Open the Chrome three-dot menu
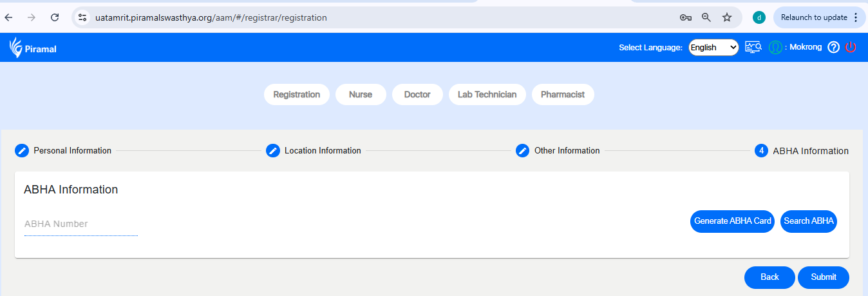Image resolution: width=868 pixels, height=296 pixels. click(856, 17)
